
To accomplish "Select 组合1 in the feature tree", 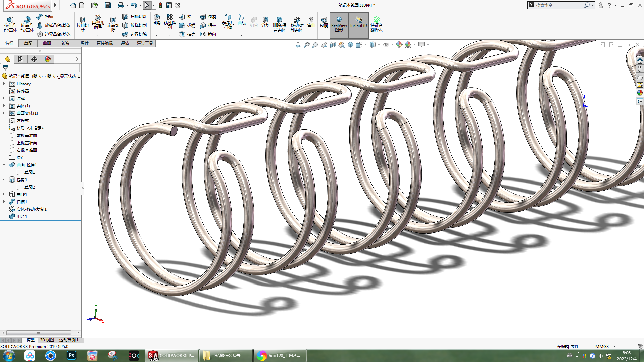I will click(x=22, y=216).
